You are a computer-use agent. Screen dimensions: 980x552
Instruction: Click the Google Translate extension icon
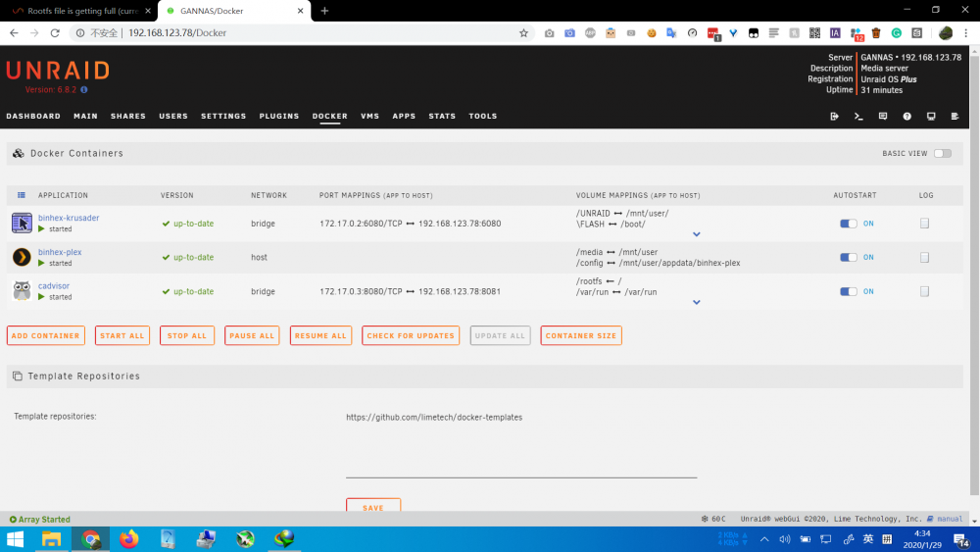coord(671,33)
